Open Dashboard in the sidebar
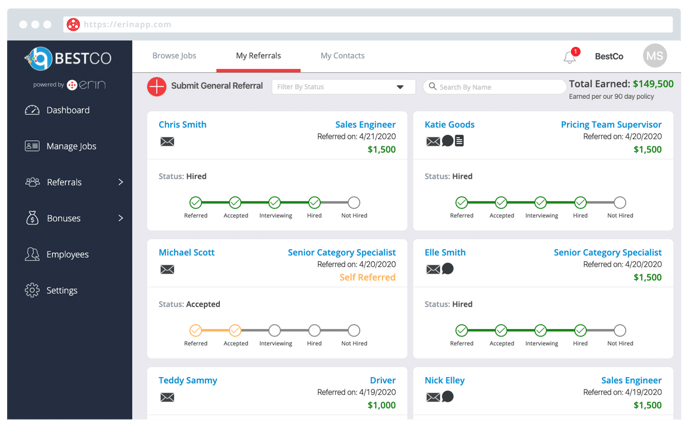The image size is (688, 428). pos(68,110)
